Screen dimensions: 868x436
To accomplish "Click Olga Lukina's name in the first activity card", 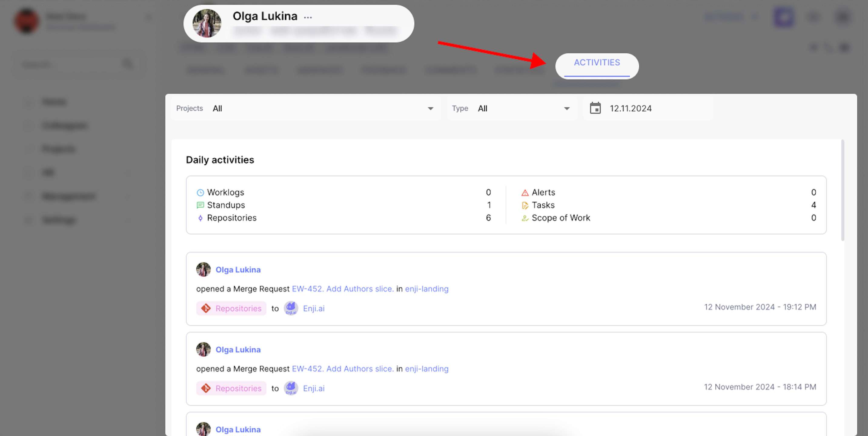I will coord(238,269).
